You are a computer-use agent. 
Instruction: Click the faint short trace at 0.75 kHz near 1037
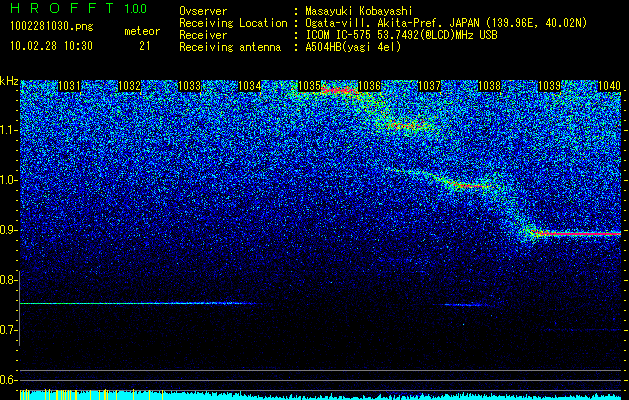[463, 305]
